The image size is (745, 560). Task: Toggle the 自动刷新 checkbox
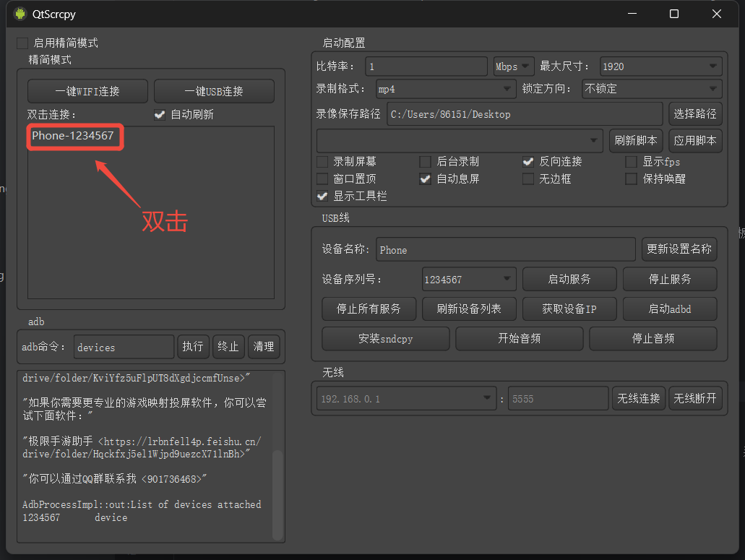[160, 114]
